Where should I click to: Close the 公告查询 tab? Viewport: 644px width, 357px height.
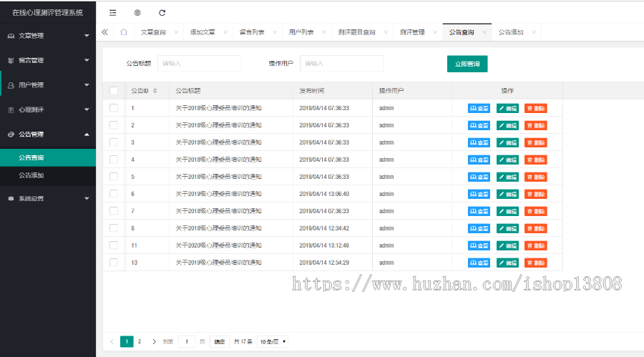pos(484,32)
